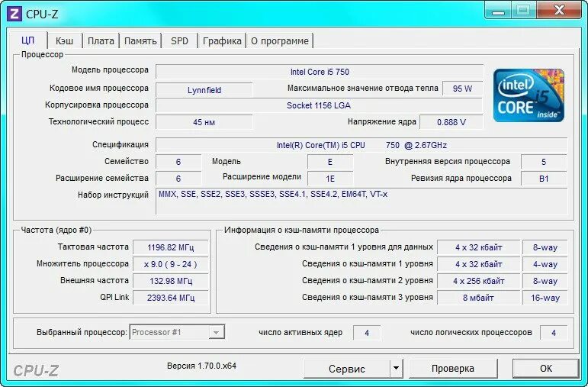
Task: Click the external frequency 132.98 МГц
Action: click(x=171, y=281)
